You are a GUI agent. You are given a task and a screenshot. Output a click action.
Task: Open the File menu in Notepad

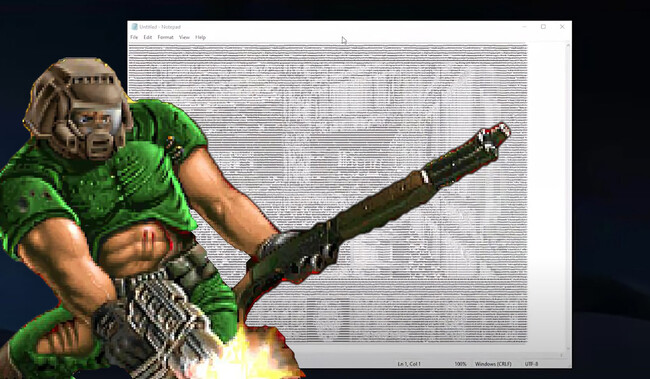134,37
